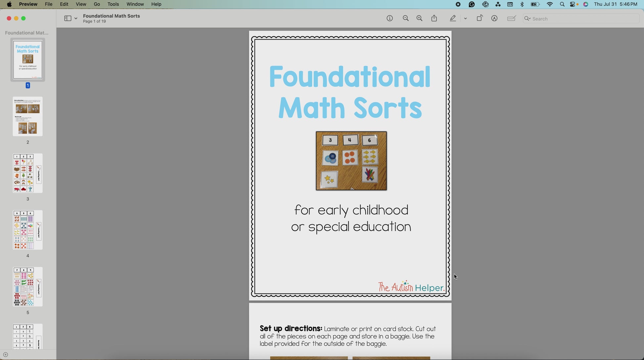Select page 3 thumbnail in sidebar
The image size is (644, 360).
28,173
